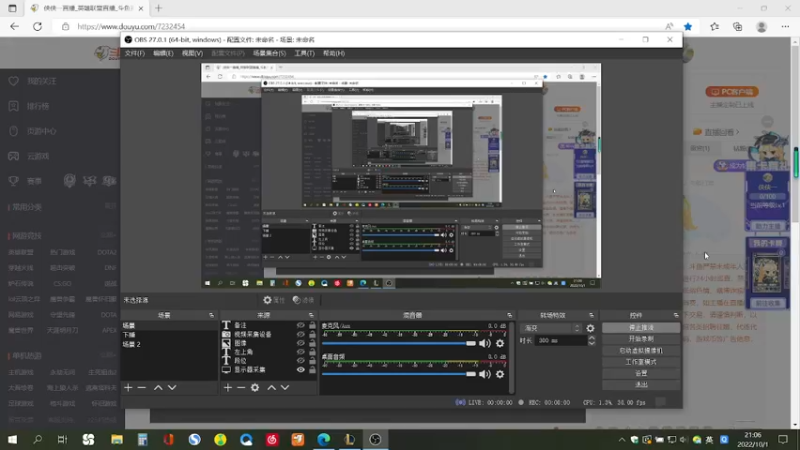The image size is (800, 450).
Task: Remove the selected source with the minus icon
Action: [x=241, y=388]
